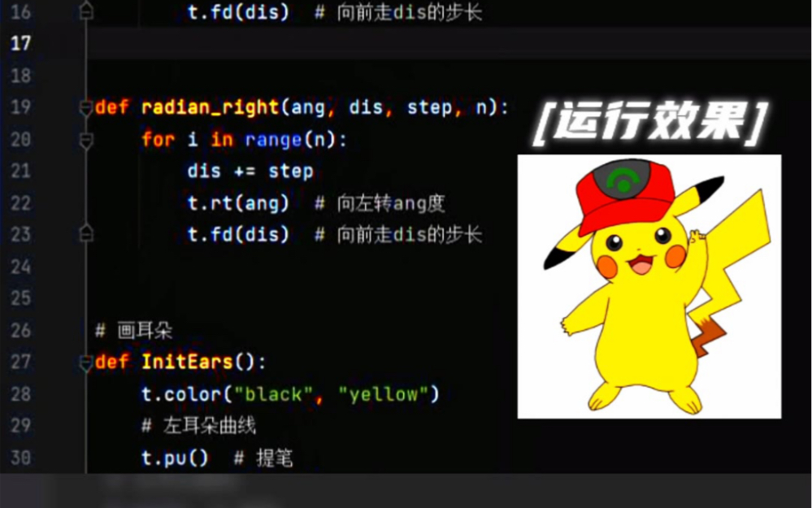
Task: Click the fold end marker on line 16
Action: point(86,11)
